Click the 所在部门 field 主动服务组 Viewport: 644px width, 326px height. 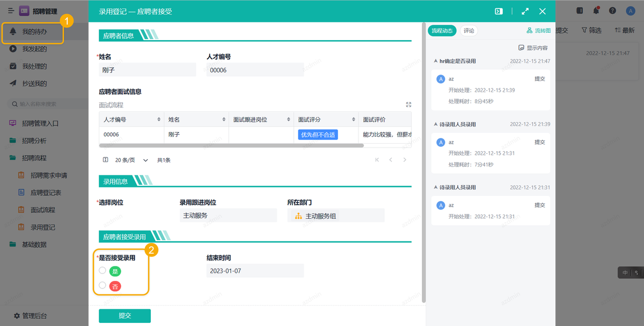[x=336, y=216]
